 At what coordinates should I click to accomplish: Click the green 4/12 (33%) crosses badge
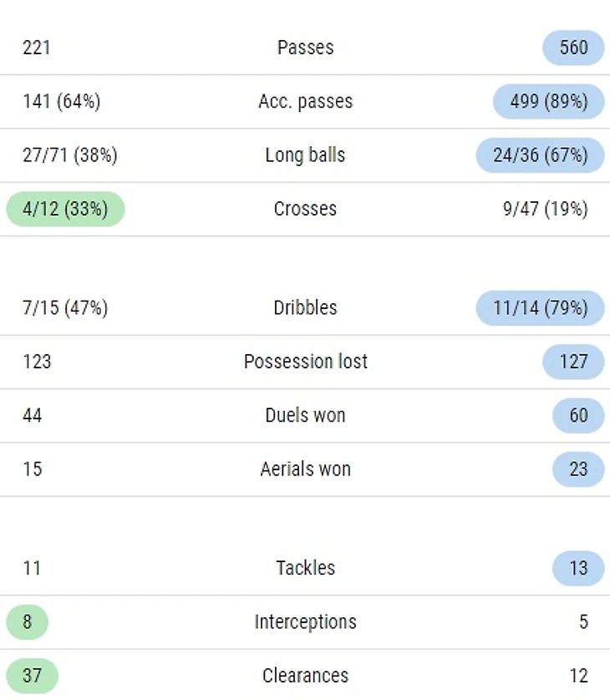(65, 209)
